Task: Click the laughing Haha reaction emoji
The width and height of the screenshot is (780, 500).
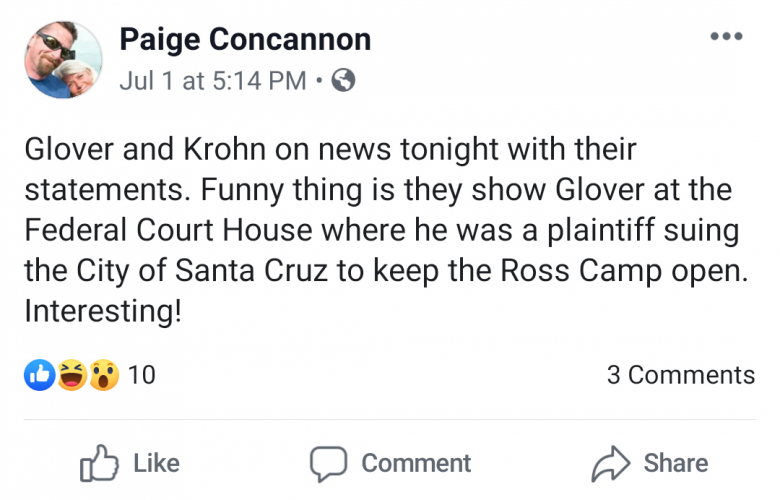Action: pyautogui.click(x=71, y=375)
